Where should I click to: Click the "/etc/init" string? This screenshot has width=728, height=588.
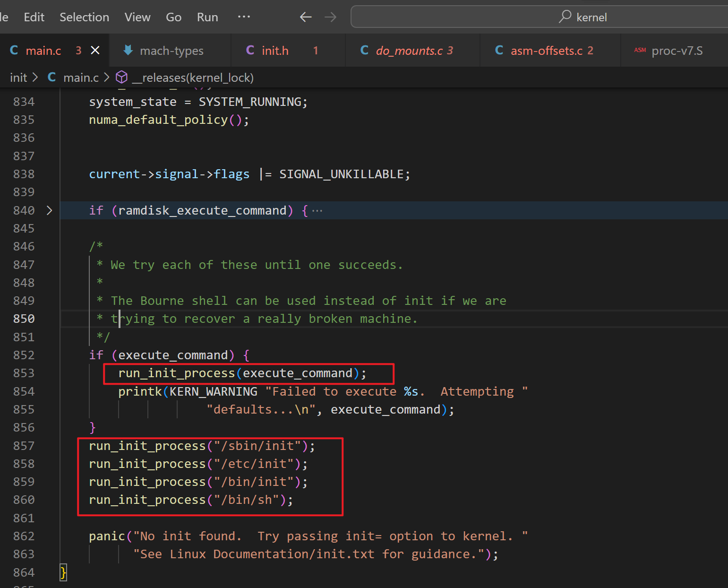tap(254, 464)
